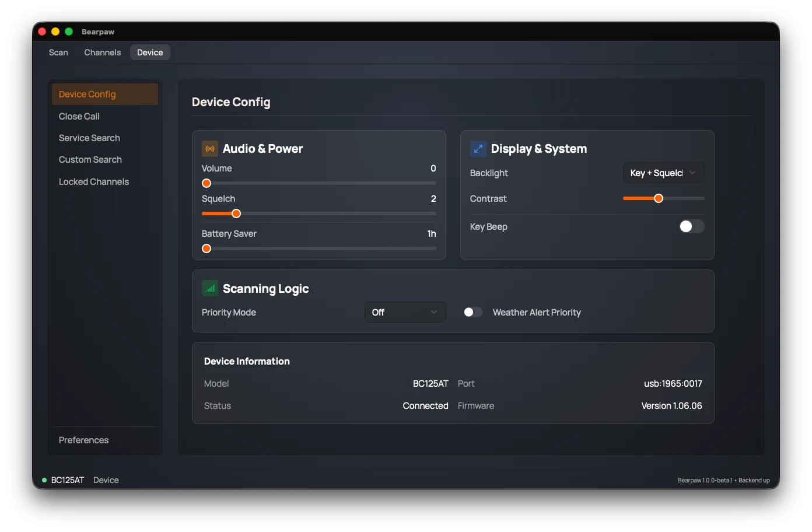Click the Volume value 0
The image size is (812, 532).
433,168
